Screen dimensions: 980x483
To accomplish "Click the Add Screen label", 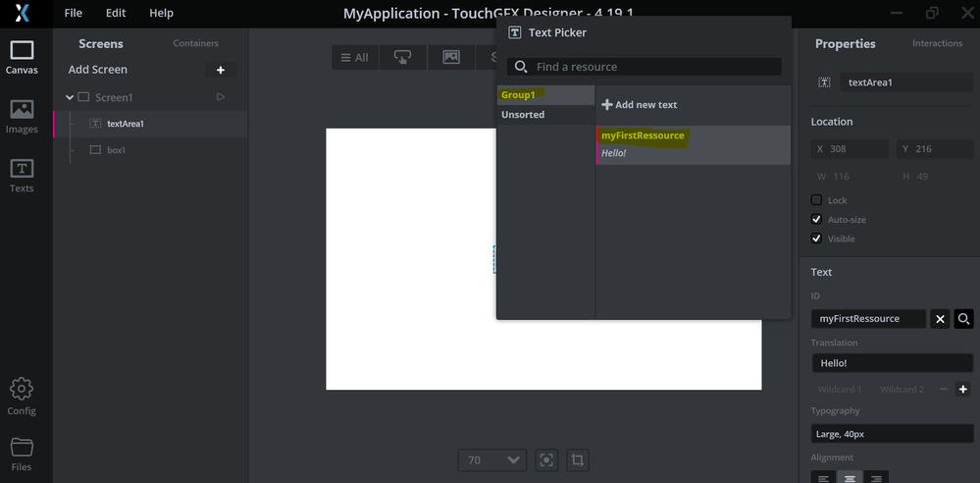I will click(x=97, y=70).
